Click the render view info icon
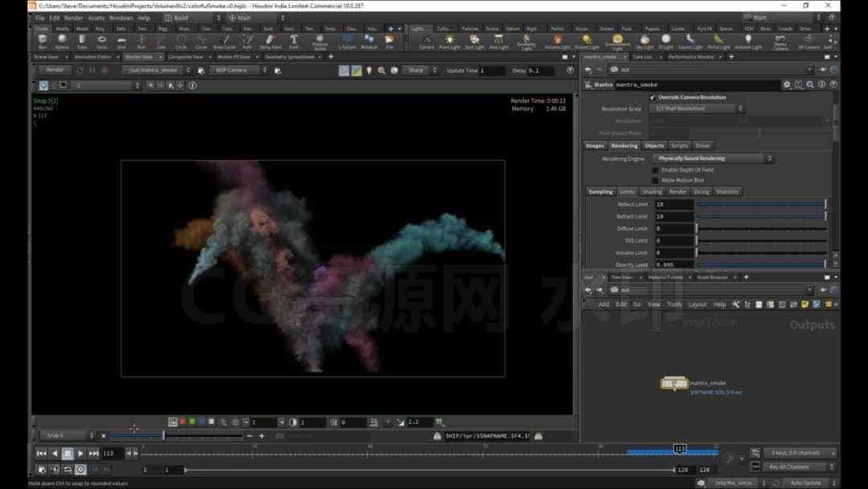The image size is (868, 489). click(193, 85)
